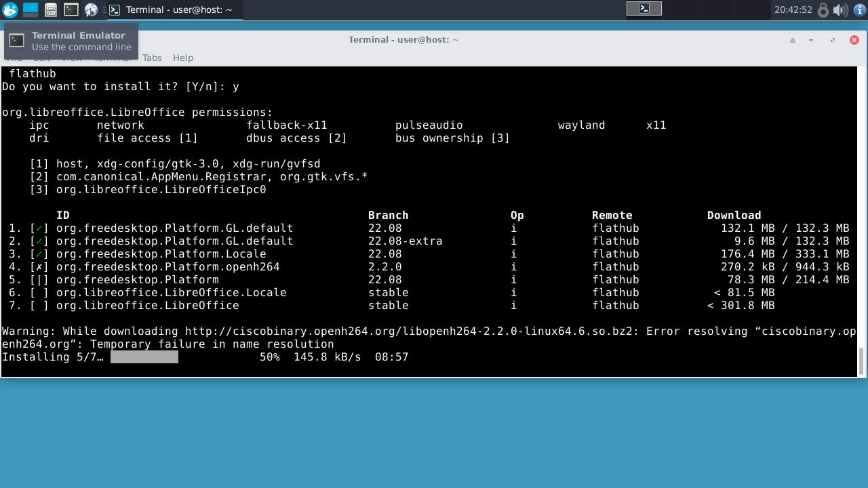Image resolution: width=868 pixels, height=488 pixels.
Task: Click the 'Branch' column header
Action: pyautogui.click(x=389, y=216)
